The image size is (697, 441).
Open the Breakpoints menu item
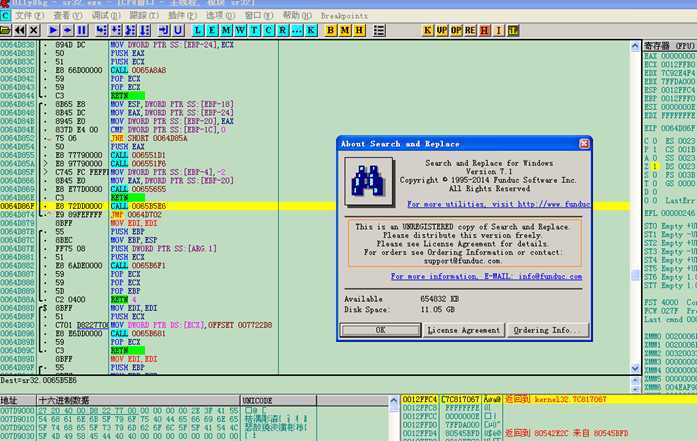(344, 16)
